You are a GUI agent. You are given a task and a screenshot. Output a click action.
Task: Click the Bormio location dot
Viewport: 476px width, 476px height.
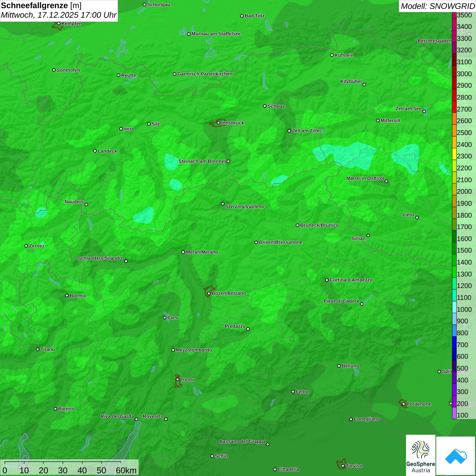[67, 295]
